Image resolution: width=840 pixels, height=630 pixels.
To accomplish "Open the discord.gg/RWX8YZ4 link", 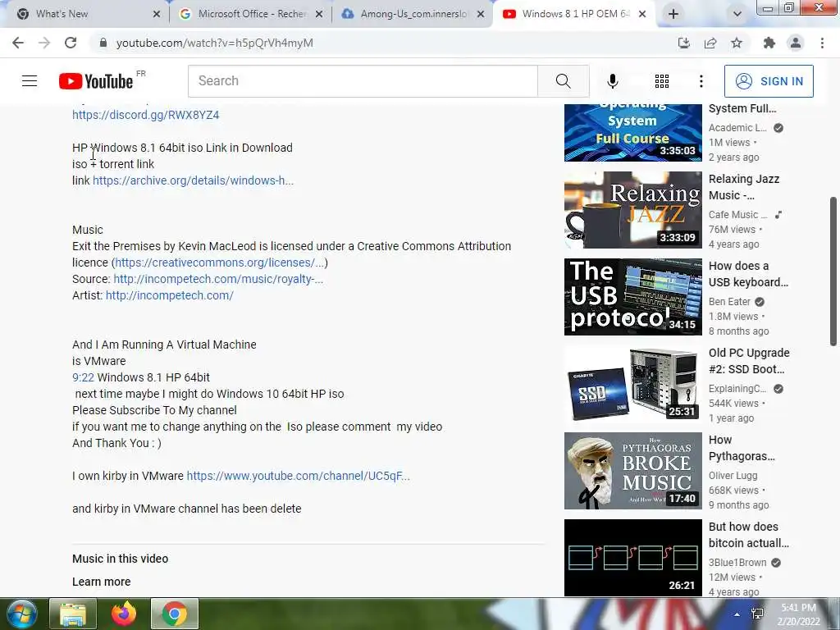I will coord(146,115).
